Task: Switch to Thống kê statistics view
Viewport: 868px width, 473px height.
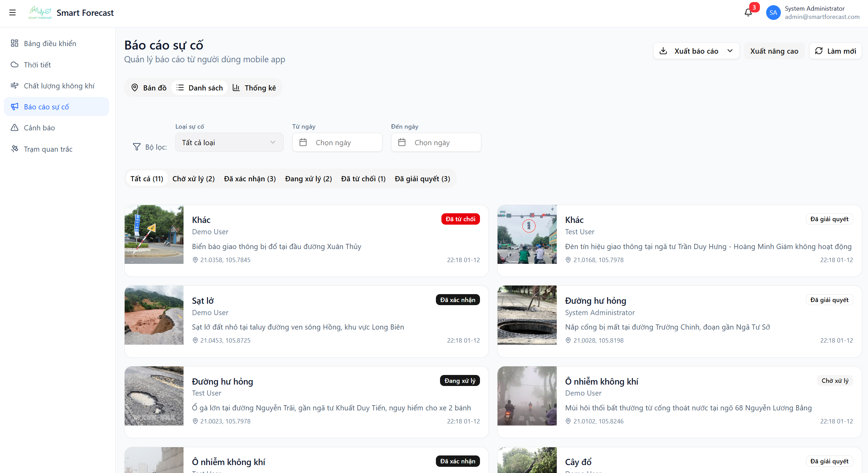Action: pos(254,88)
